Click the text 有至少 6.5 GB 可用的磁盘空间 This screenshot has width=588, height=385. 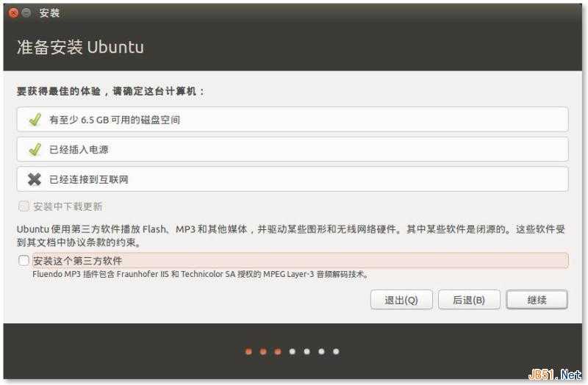pyautogui.click(x=115, y=120)
